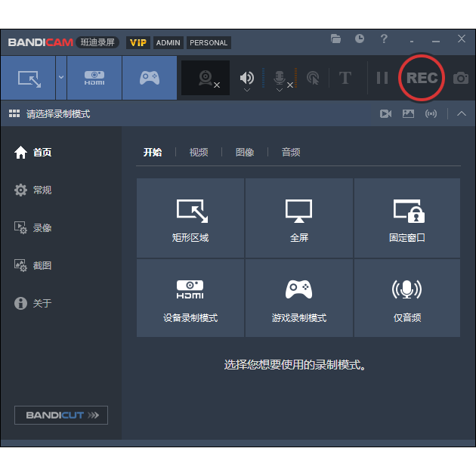Click the grid icon beside 请选择录制模式
The width and height of the screenshot is (476, 476).
pyautogui.click(x=14, y=114)
